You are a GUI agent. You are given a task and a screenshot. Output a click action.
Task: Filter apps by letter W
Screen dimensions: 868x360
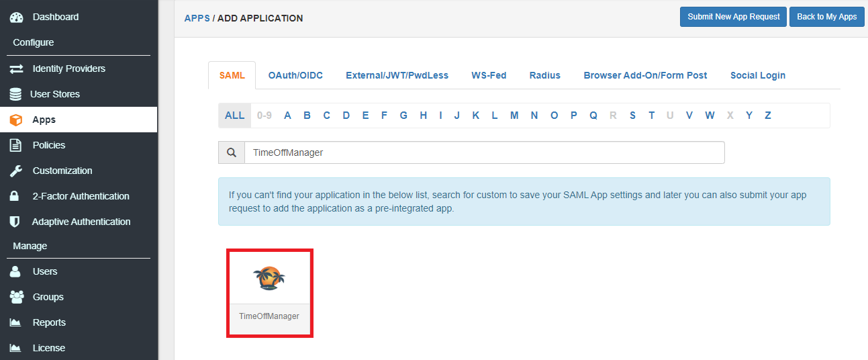tap(710, 116)
